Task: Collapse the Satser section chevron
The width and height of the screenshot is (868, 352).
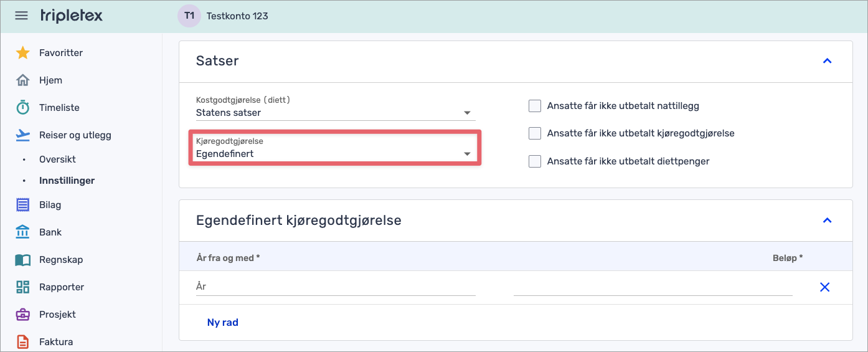Action: [827, 61]
